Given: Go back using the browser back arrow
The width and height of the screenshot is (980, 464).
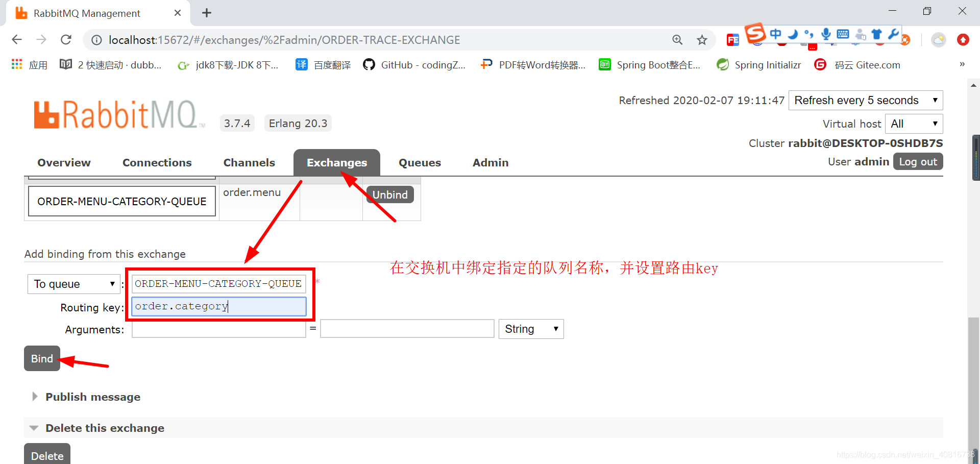Looking at the screenshot, I should pos(17,40).
